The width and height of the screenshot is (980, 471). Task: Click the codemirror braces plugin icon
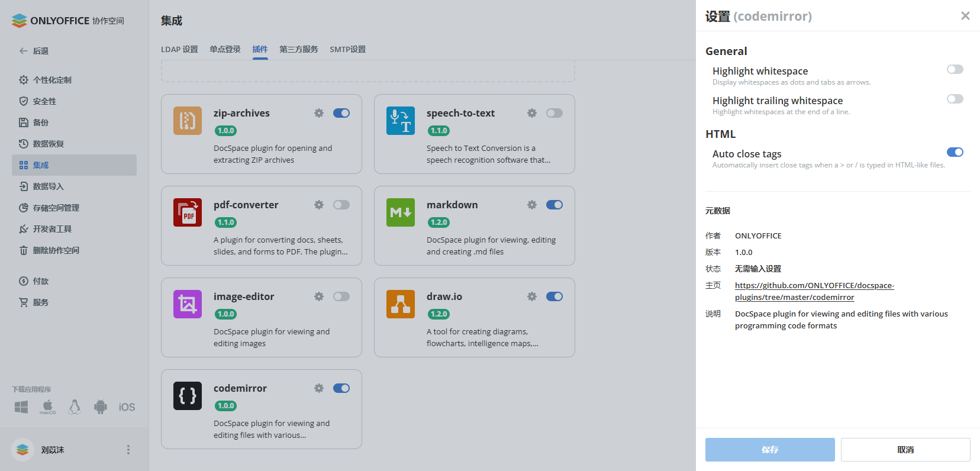pos(188,396)
